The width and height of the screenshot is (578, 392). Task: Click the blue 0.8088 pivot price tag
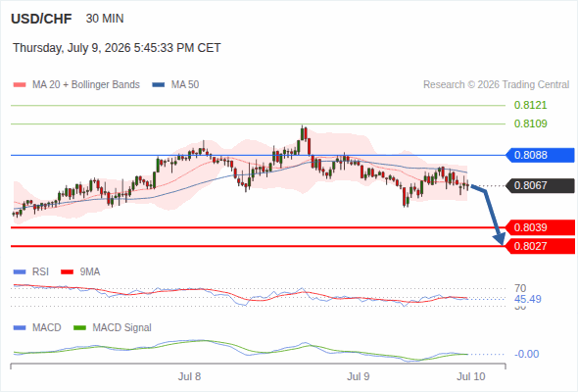[x=540, y=155]
